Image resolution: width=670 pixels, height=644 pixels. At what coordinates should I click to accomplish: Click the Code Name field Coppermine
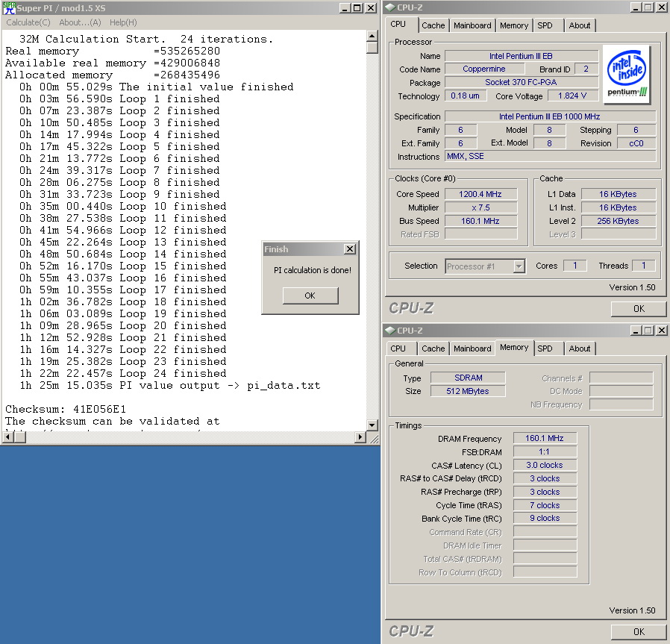coord(484,69)
